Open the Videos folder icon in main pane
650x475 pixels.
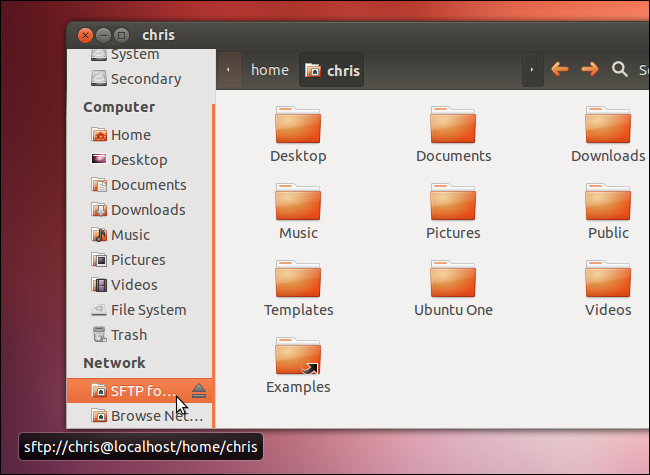pyautogui.click(x=608, y=279)
